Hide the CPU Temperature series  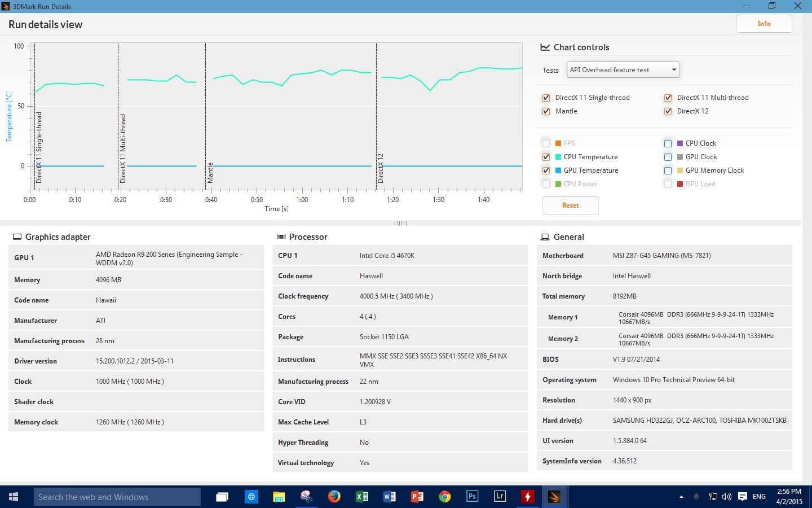(x=546, y=157)
